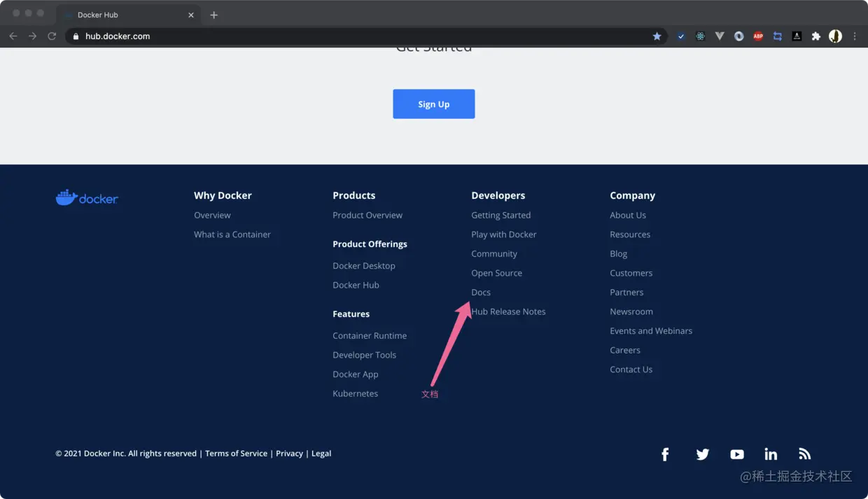Open Docker's Twitter icon
The image size is (868, 499).
(x=703, y=454)
